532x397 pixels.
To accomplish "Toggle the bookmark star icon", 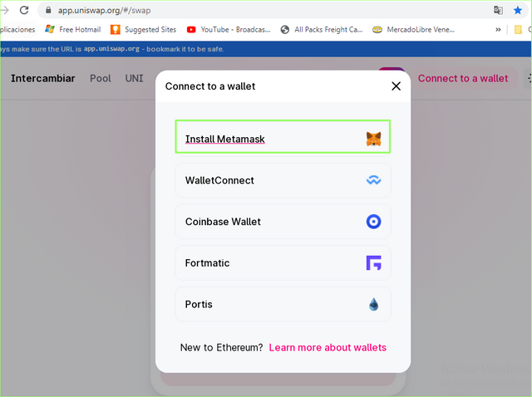I will point(517,10).
